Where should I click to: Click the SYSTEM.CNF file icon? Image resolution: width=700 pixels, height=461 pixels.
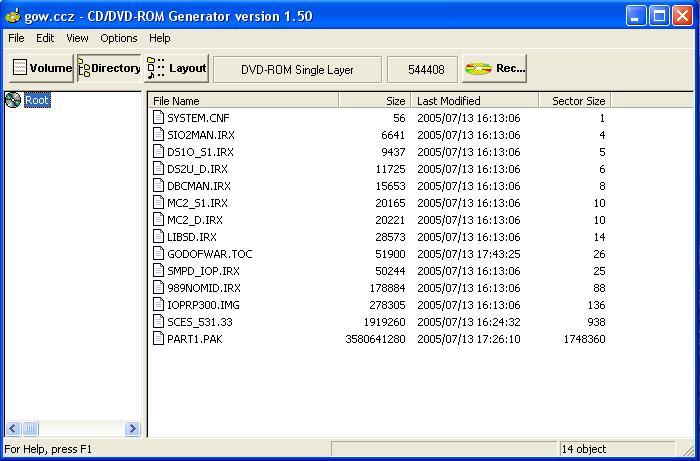(x=158, y=118)
